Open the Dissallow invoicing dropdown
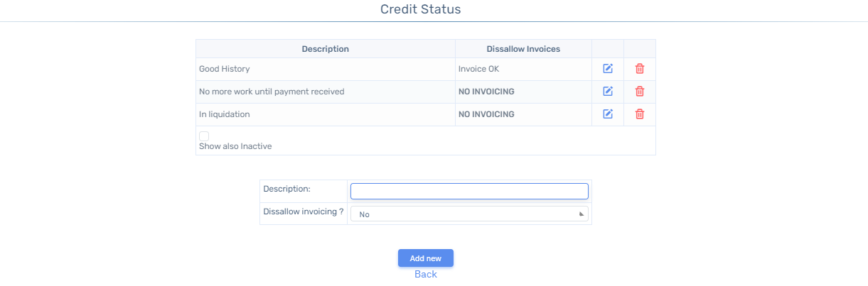 469,214
